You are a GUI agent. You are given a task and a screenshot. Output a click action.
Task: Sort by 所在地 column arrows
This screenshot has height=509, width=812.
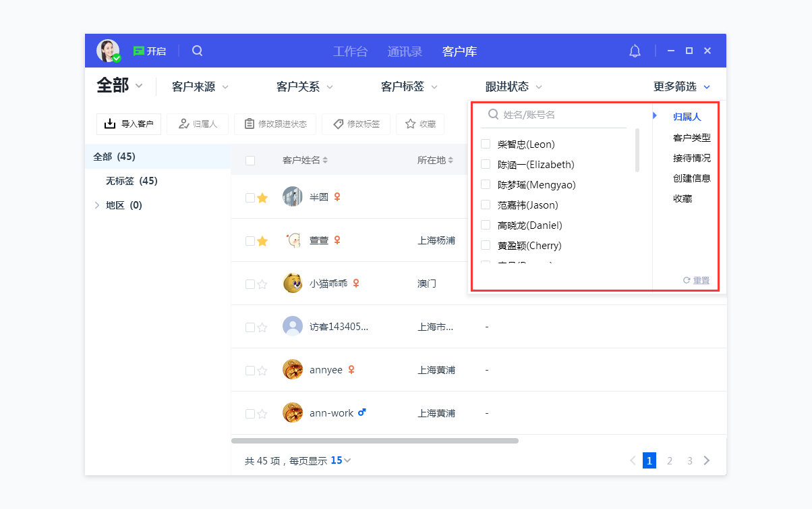click(x=451, y=160)
